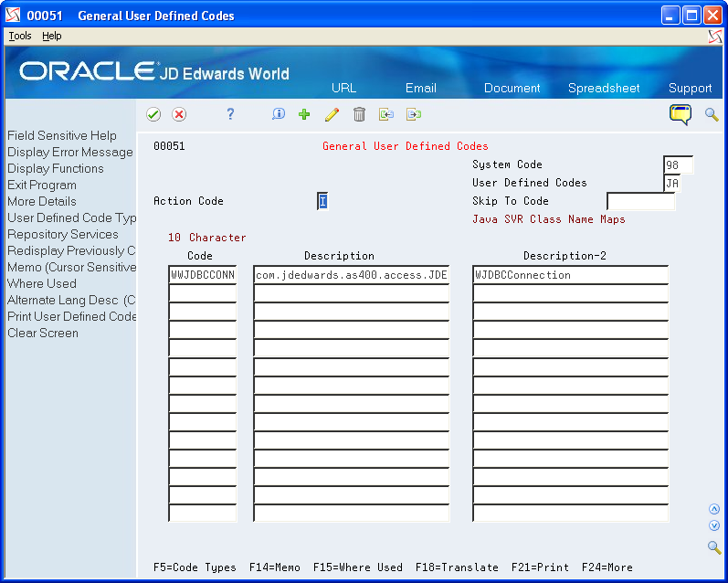The image size is (728, 583).
Task: Select User Defined Code Types in sidebar
Action: pos(71,217)
